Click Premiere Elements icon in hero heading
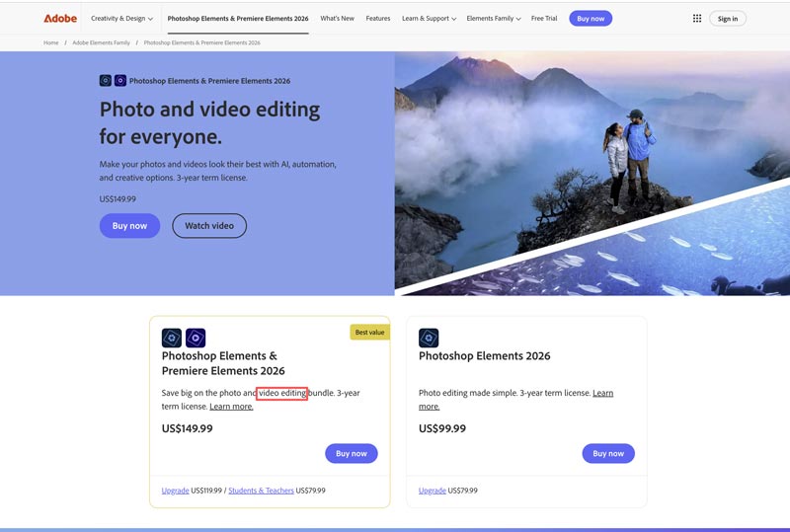This screenshot has height=532, width=790. [119, 81]
